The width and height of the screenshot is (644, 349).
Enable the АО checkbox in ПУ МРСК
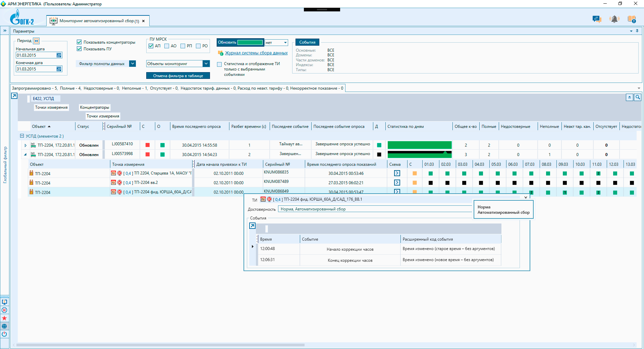tap(167, 46)
